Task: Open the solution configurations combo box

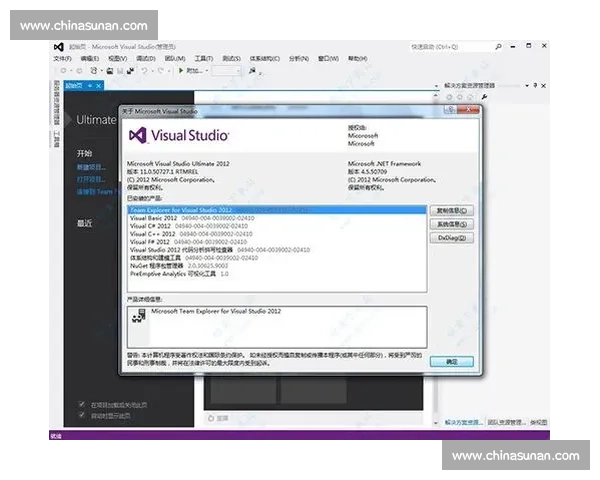Action: click(x=226, y=71)
